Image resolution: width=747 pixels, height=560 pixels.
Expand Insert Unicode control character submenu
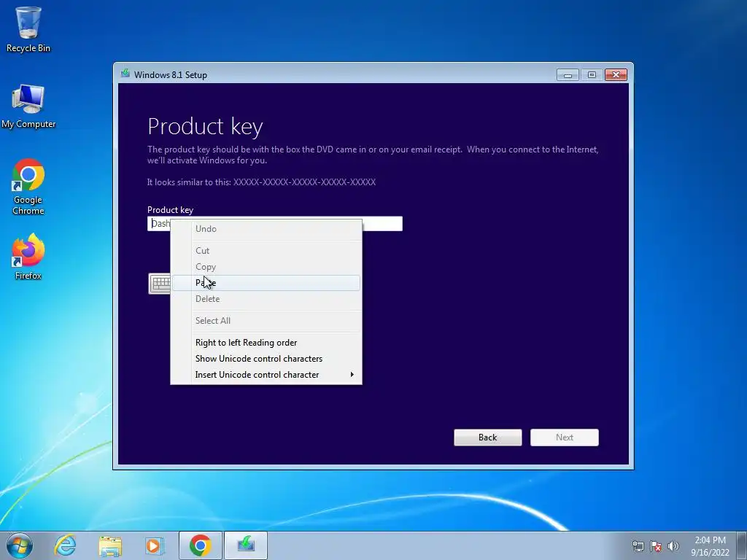click(266, 375)
